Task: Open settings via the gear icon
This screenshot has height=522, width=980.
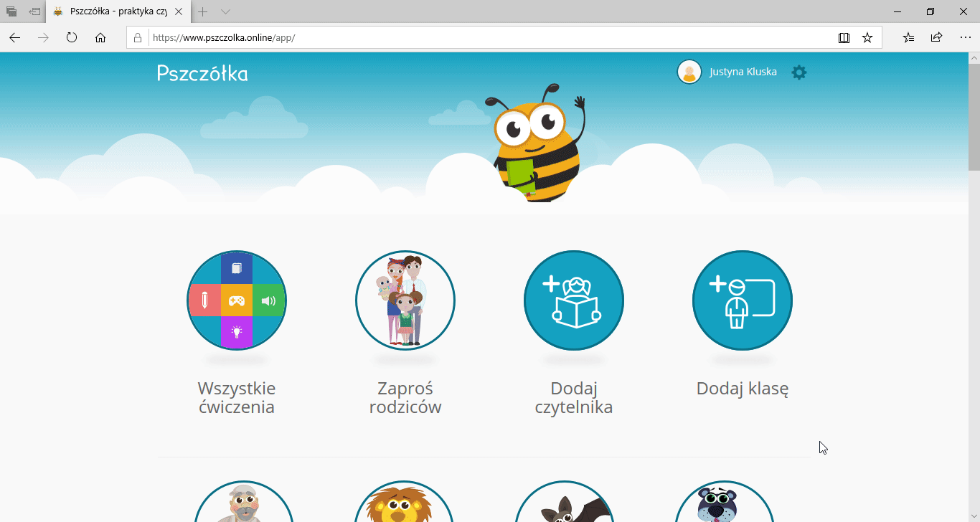Action: point(798,72)
